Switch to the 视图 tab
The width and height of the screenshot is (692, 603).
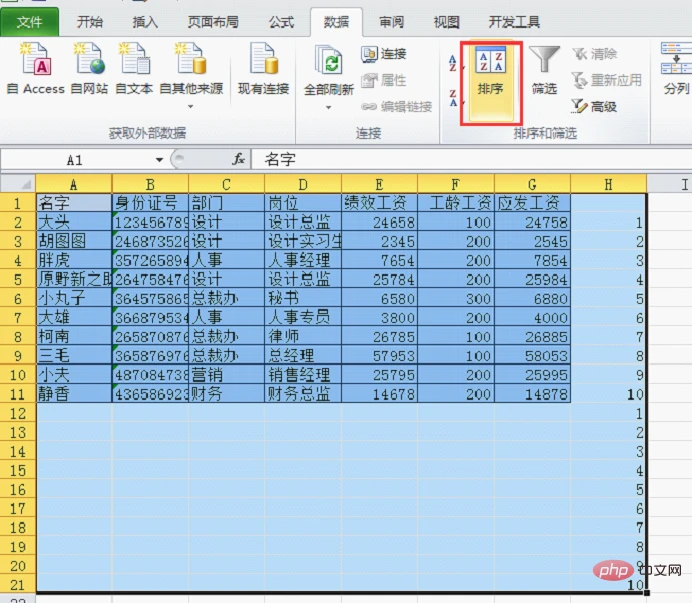tap(446, 22)
